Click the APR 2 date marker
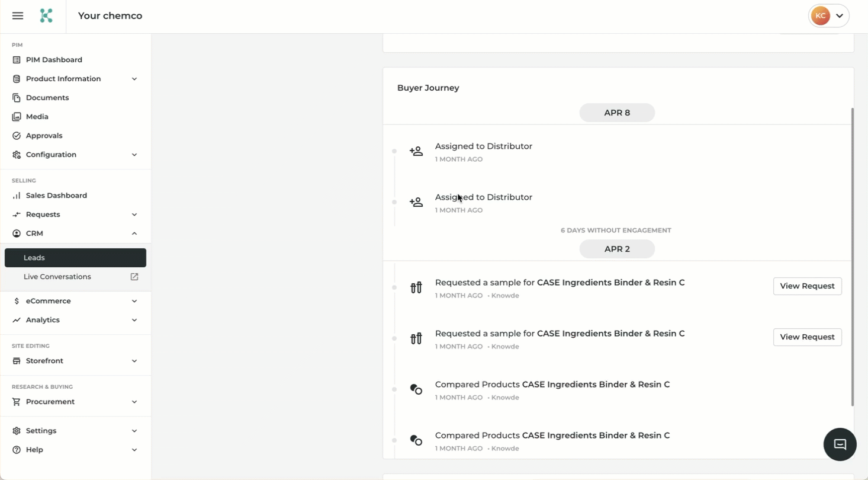This screenshot has height=480, width=868. point(617,249)
